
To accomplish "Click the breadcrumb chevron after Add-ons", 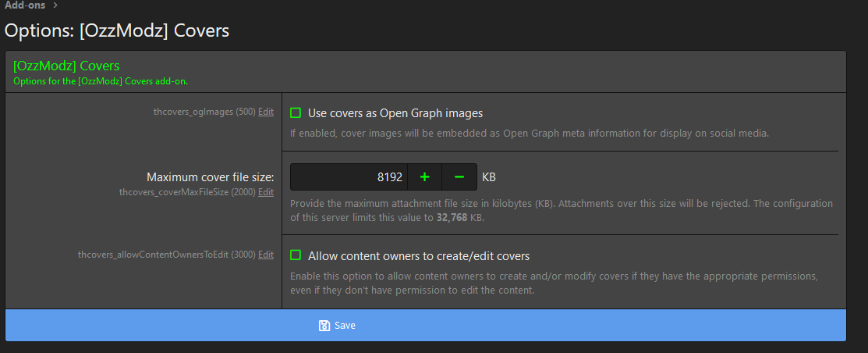I will click(55, 5).
